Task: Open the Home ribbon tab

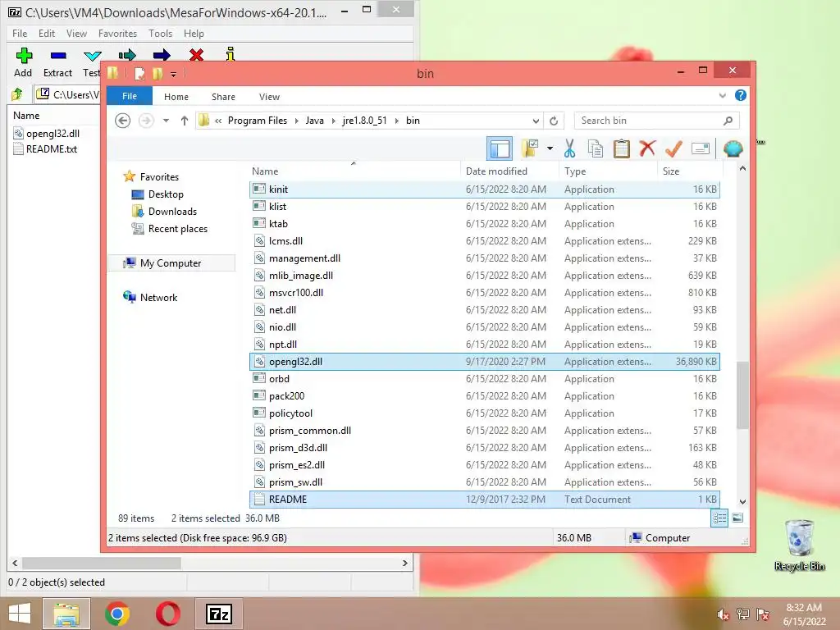Action: pyautogui.click(x=176, y=97)
